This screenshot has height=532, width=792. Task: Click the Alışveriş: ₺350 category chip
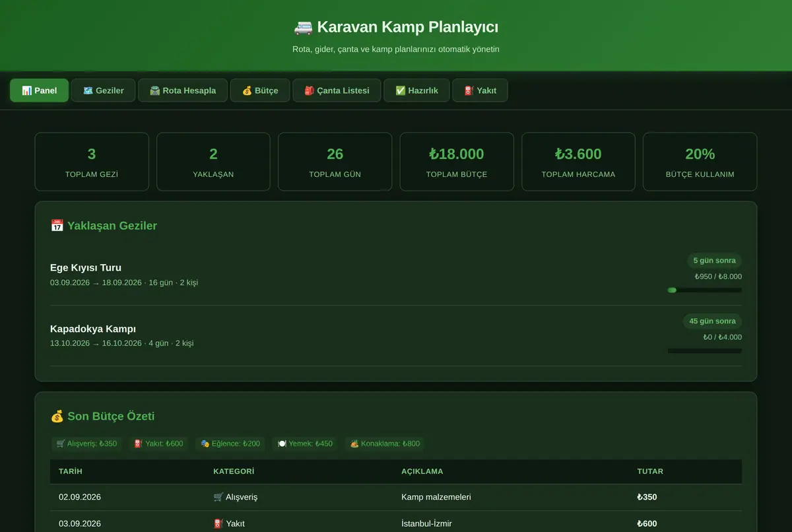click(x=86, y=444)
